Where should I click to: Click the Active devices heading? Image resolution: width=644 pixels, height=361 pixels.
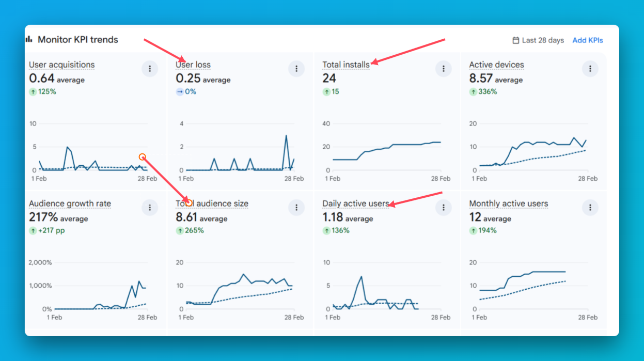tap(496, 65)
